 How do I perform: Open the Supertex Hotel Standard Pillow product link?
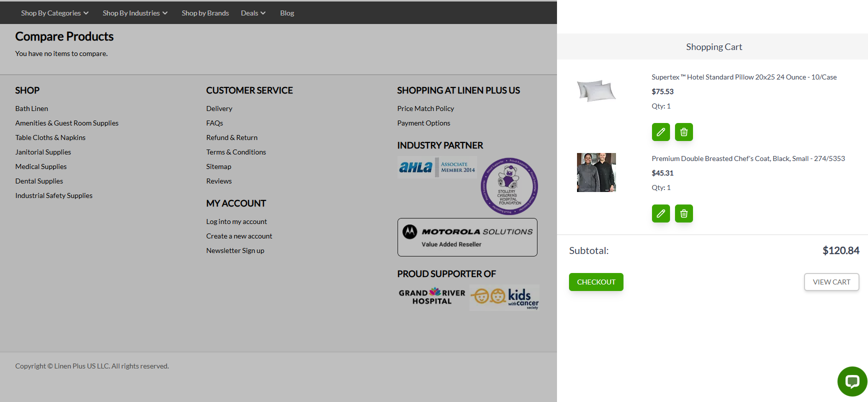[744, 77]
